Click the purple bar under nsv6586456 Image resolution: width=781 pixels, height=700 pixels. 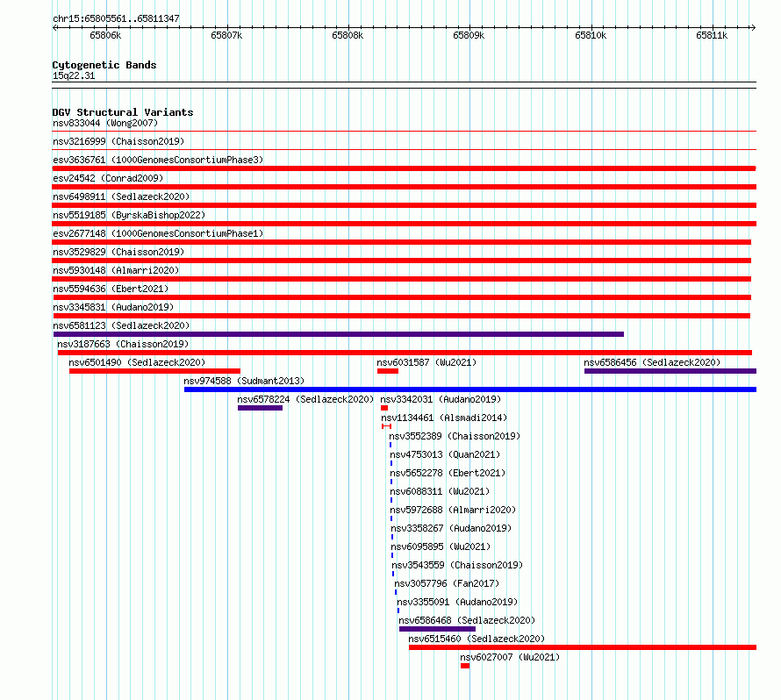coord(670,371)
